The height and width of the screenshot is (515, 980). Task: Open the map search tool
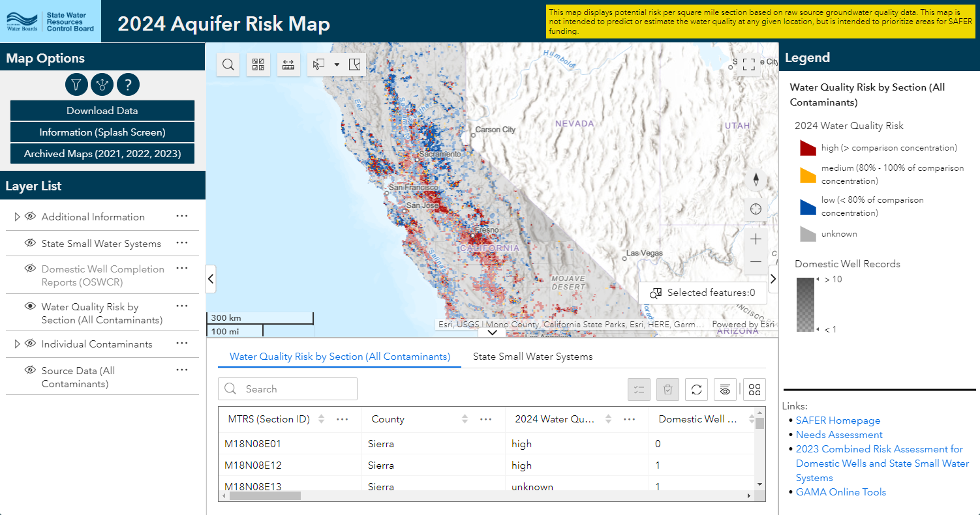228,65
